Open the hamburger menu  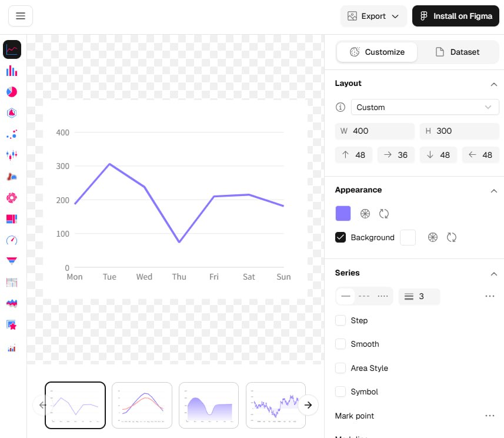pos(21,16)
